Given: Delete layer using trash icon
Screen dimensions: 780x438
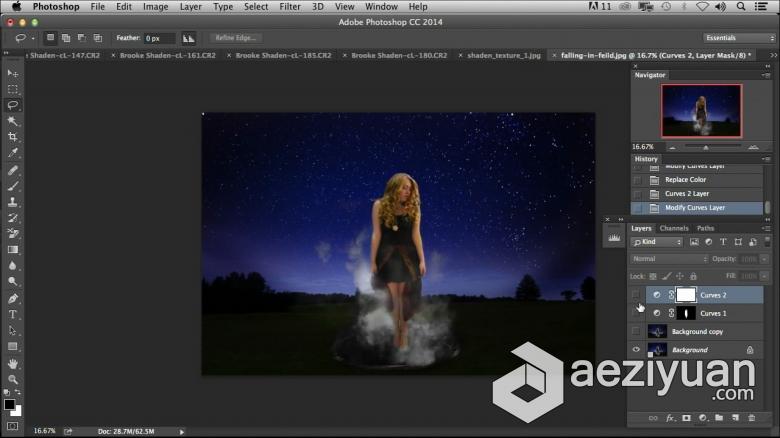Looking at the screenshot, I should pyautogui.click(x=752, y=418).
